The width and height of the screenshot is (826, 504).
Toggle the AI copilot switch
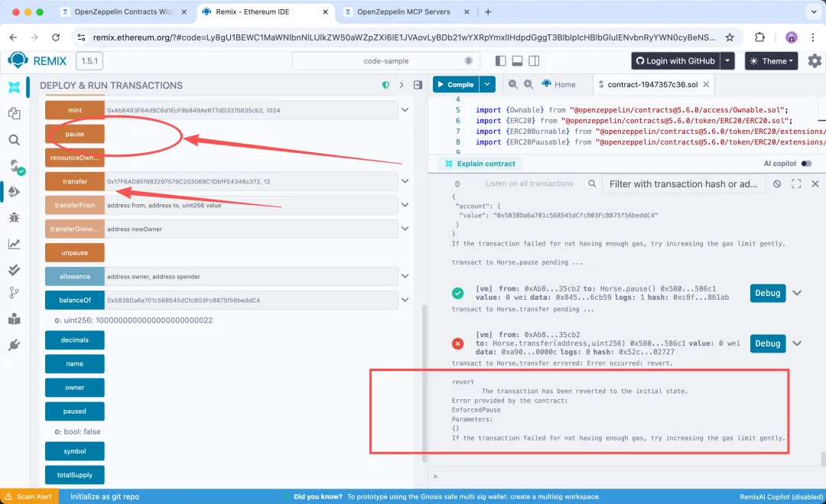pos(806,163)
